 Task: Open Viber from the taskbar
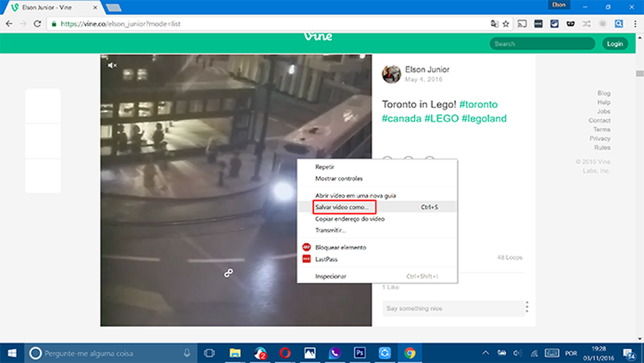(x=334, y=353)
